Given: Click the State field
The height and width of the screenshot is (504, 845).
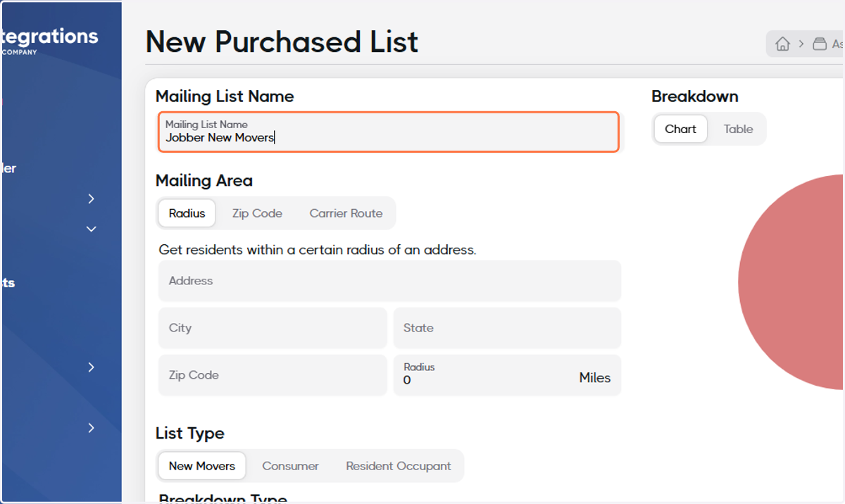Looking at the screenshot, I should [507, 328].
